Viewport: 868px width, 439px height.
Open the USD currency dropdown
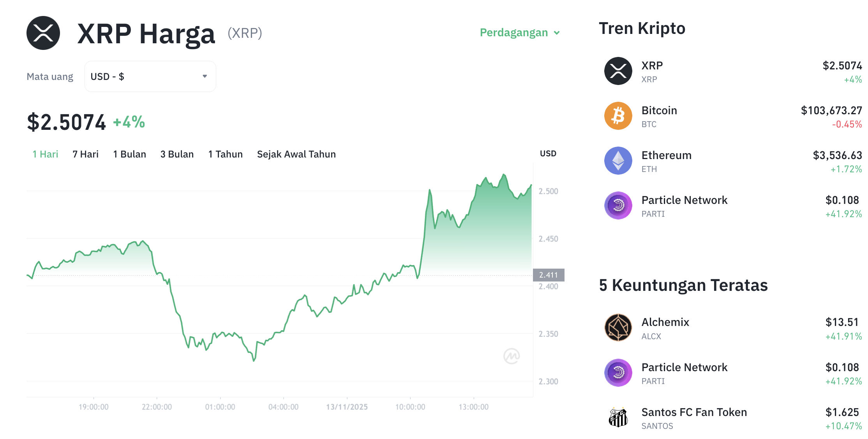(150, 76)
